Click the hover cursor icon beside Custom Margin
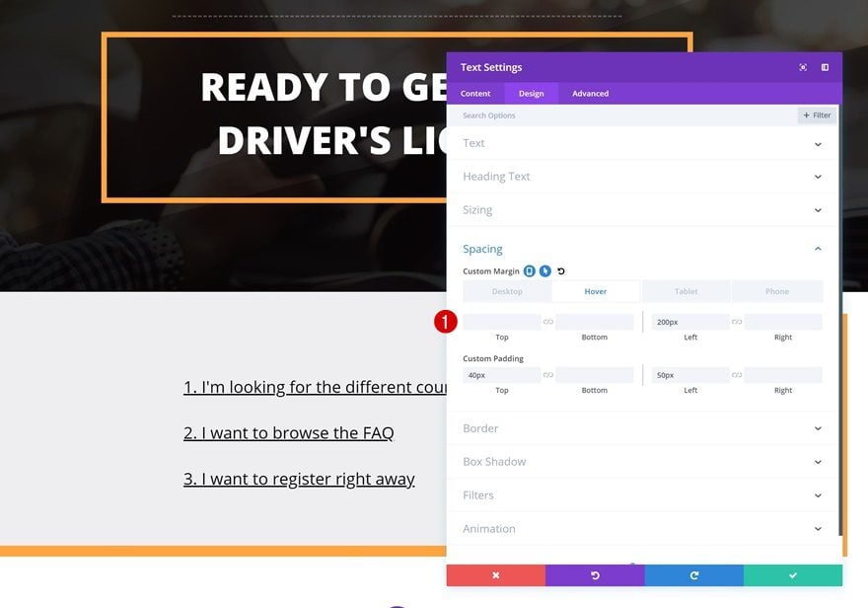Image resolution: width=868 pixels, height=608 pixels. tap(545, 270)
